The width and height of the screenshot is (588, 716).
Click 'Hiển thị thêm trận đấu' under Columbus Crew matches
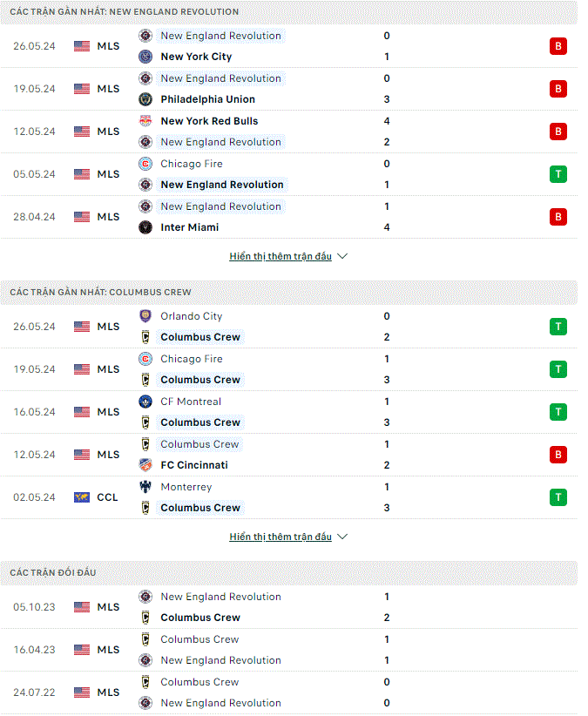click(x=280, y=537)
